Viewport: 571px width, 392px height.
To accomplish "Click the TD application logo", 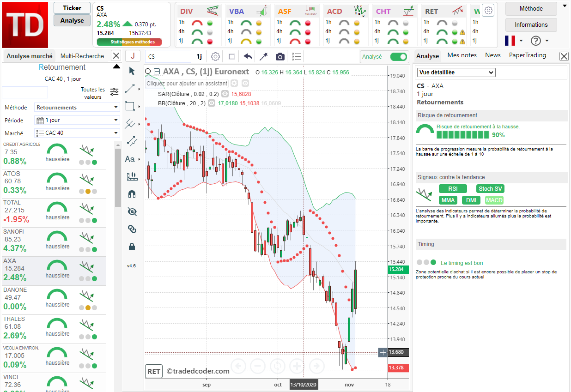I will tap(24, 24).
